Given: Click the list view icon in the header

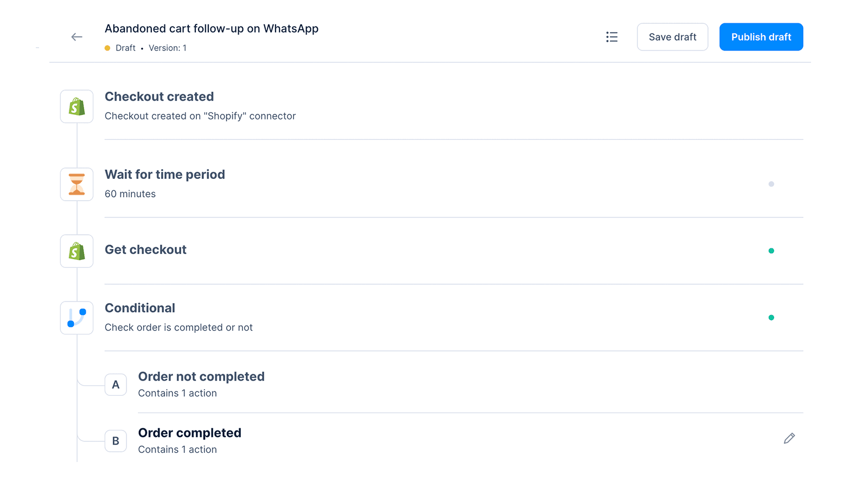Looking at the screenshot, I should [612, 37].
